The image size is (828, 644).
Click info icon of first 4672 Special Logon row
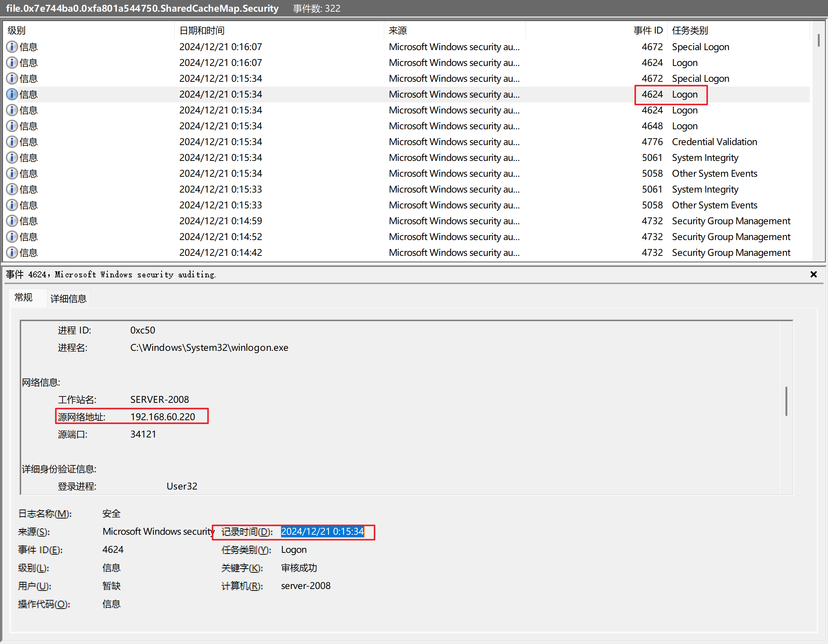pyautogui.click(x=12, y=47)
